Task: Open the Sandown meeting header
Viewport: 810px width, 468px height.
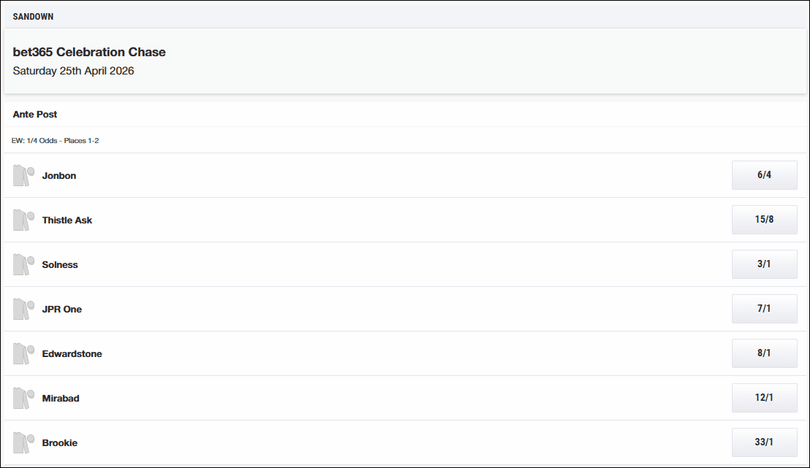Action: [x=34, y=17]
